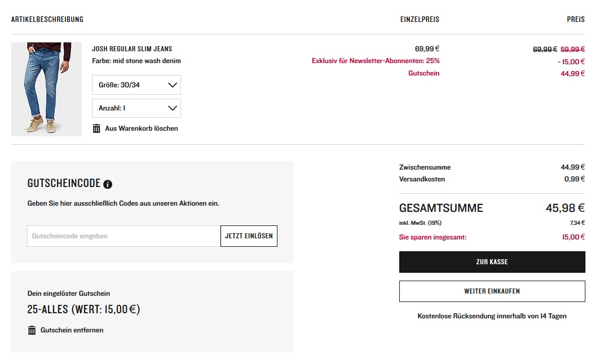Click the trash icon to delete cart item

pos(96,128)
